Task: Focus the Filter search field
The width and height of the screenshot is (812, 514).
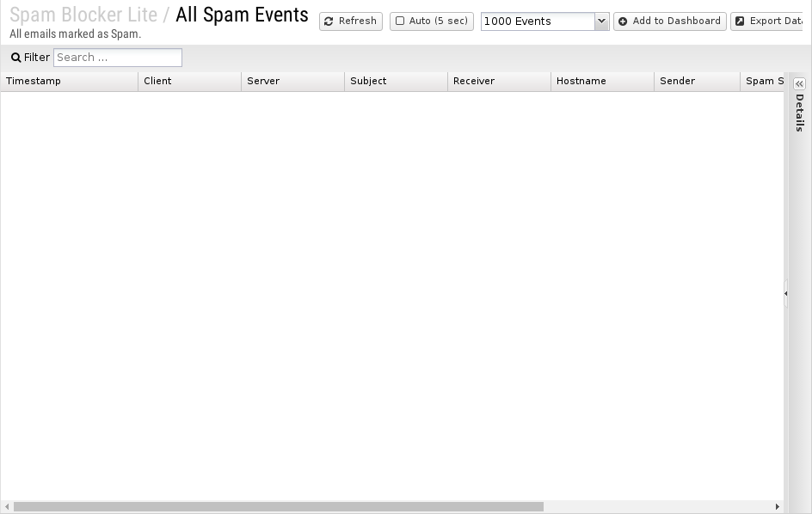Action: tap(118, 58)
